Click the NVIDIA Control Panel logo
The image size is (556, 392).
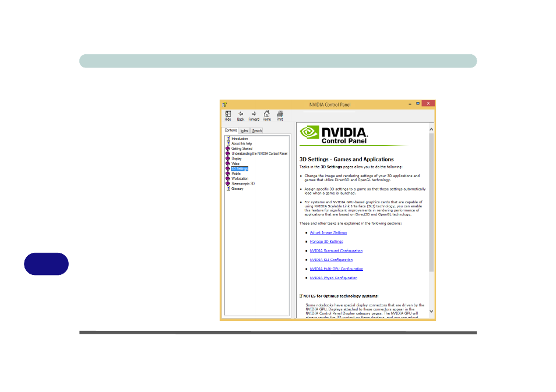coord(334,135)
